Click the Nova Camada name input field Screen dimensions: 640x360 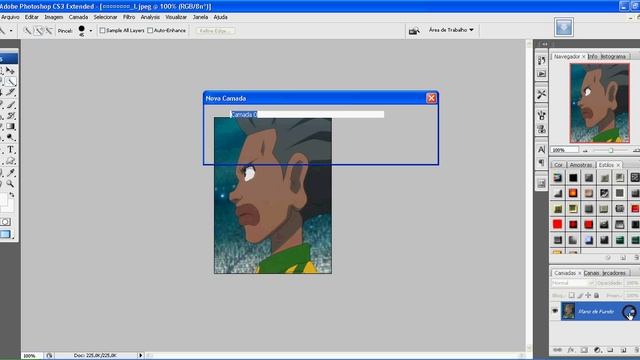click(307, 114)
